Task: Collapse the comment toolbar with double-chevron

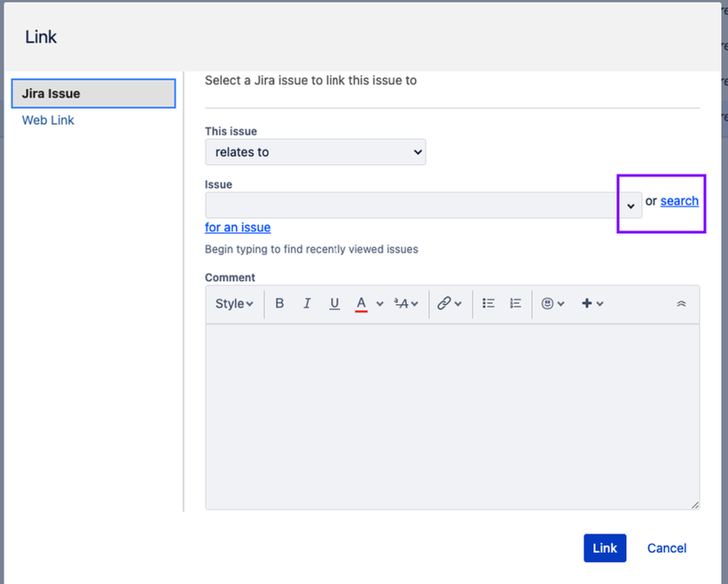Action: (681, 304)
